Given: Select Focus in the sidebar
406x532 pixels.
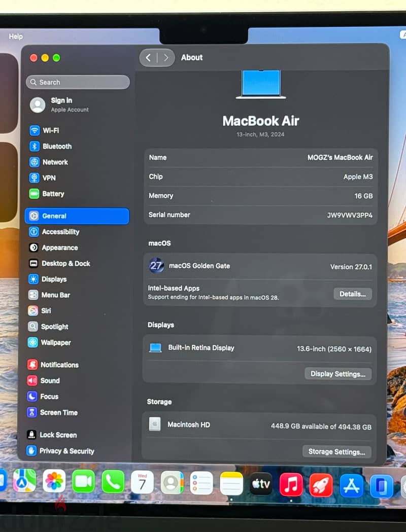Looking at the screenshot, I should point(43,397).
